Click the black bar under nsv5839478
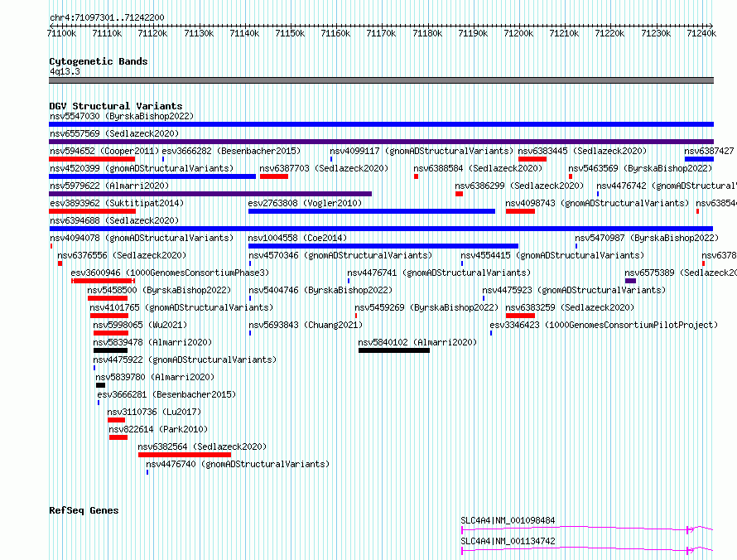This screenshot has width=737, height=560. pyautogui.click(x=110, y=350)
